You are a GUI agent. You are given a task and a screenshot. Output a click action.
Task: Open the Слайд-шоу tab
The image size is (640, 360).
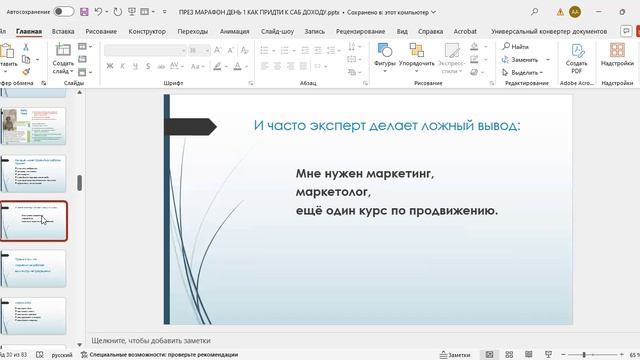[277, 31]
